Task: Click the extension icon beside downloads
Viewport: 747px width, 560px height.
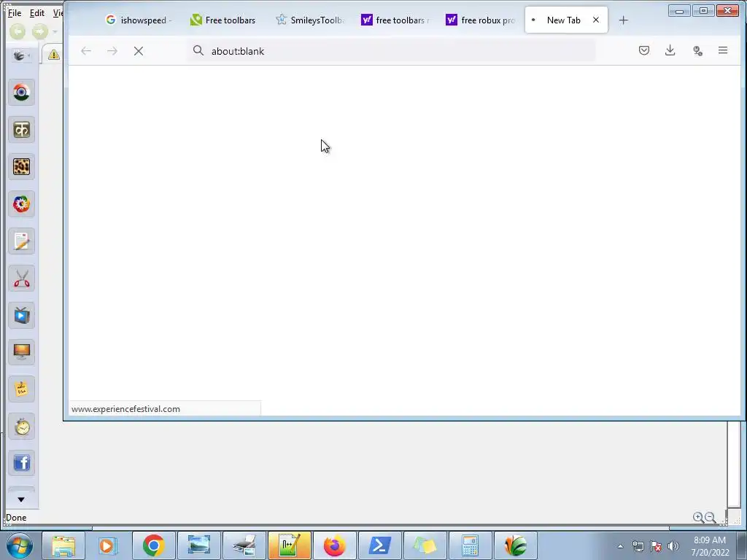Action: tap(697, 51)
